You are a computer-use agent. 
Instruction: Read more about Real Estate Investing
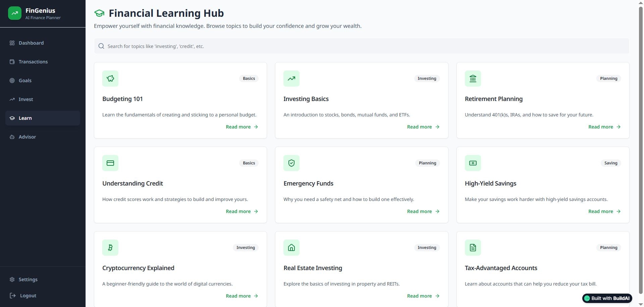click(x=423, y=296)
